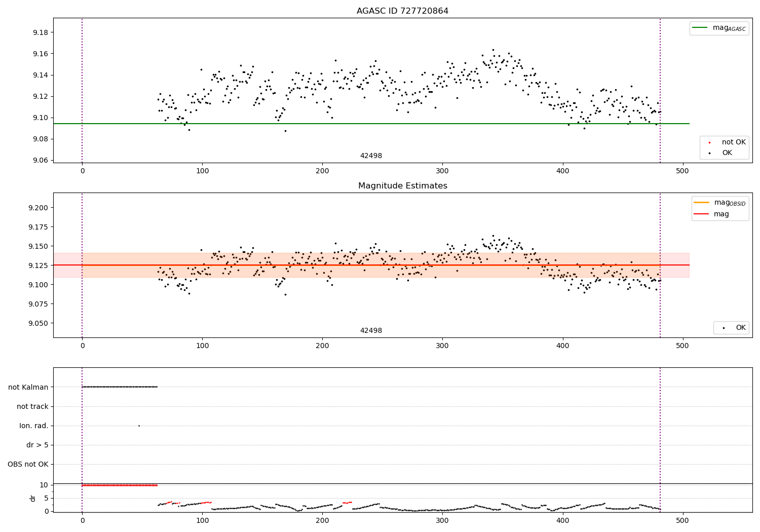Click the 9.16 tick label on top plot

point(40,54)
